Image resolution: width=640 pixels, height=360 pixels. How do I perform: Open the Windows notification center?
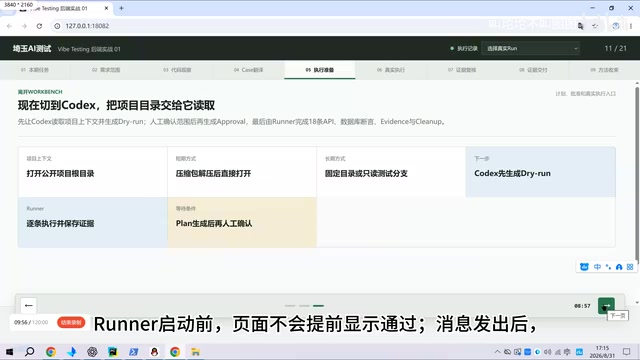tap(627, 351)
